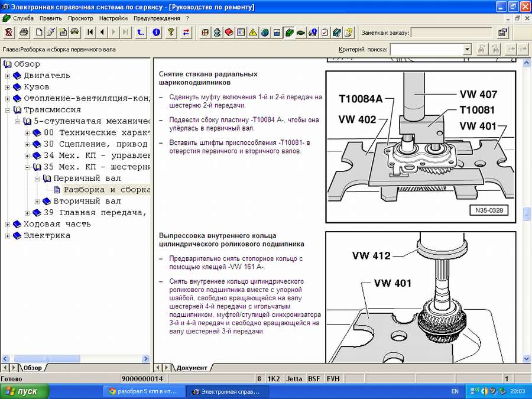Open the Служба menu
This screenshot has width=532, height=399.
coord(23,18)
